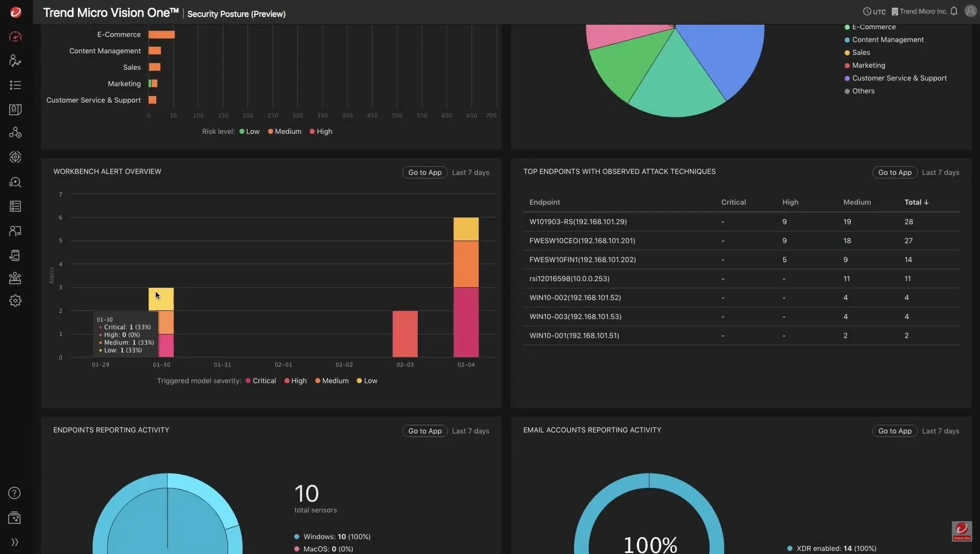Toggle the Critical severity legend item
The height and width of the screenshot is (554, 980).
click(x=261, y=381)
